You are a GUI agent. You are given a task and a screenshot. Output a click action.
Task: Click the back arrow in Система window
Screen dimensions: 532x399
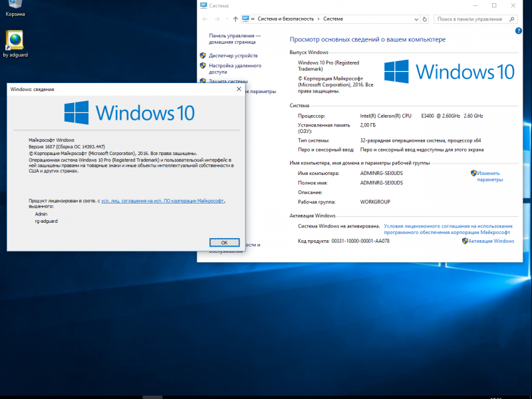click(x=205, y=19)
